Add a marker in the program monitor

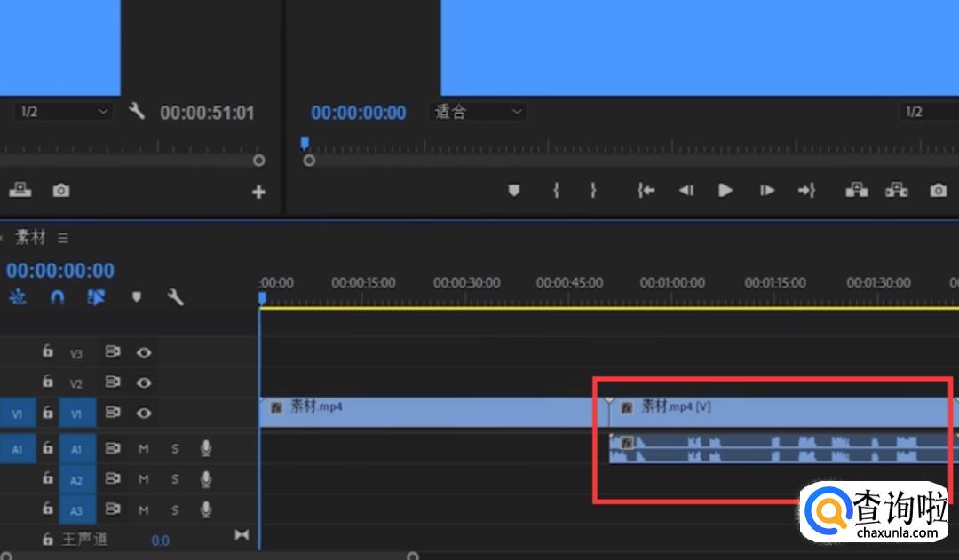click(x=513, y=190)
